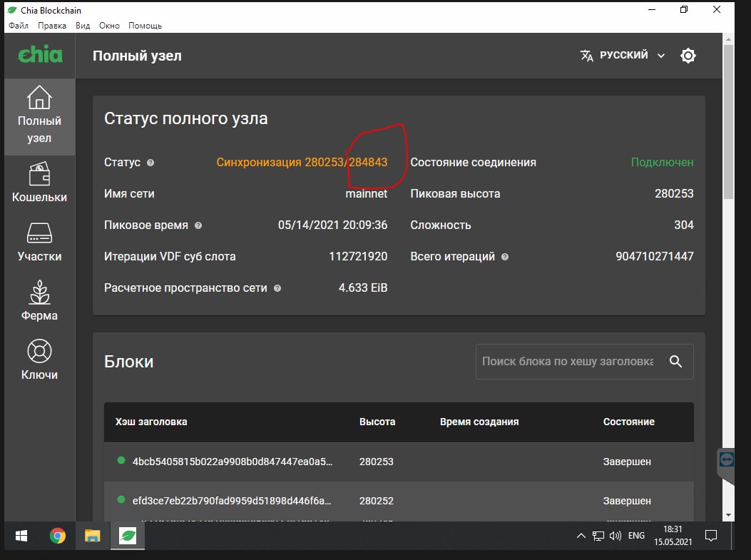Open block row with hash 4bcb5405815b022a9908...
The image size is (751, 560).
(x=399, y=462)
